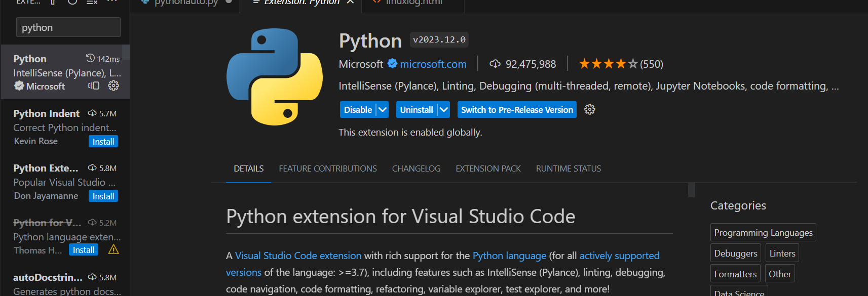This screenshot has height=296, width=868.
Task: Click Microsoft verified badge in the Python list item
Action: click(x=19, y=86)
